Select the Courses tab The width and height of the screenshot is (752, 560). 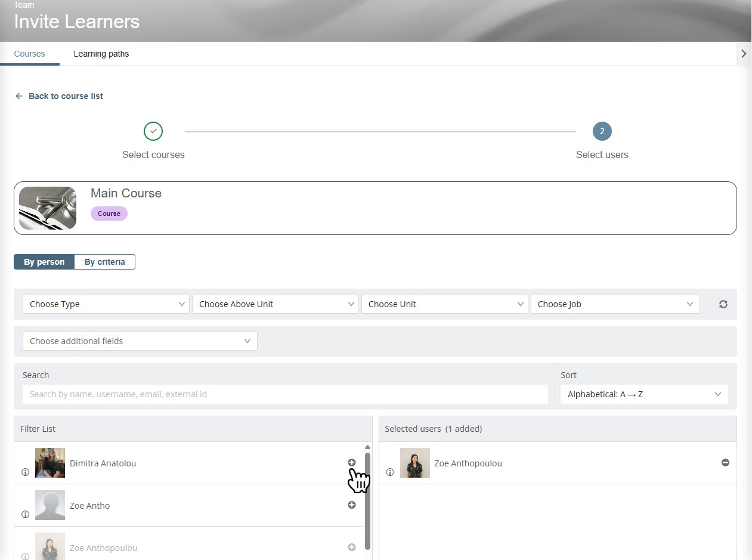pyautogui.click(x=29, y=54)
